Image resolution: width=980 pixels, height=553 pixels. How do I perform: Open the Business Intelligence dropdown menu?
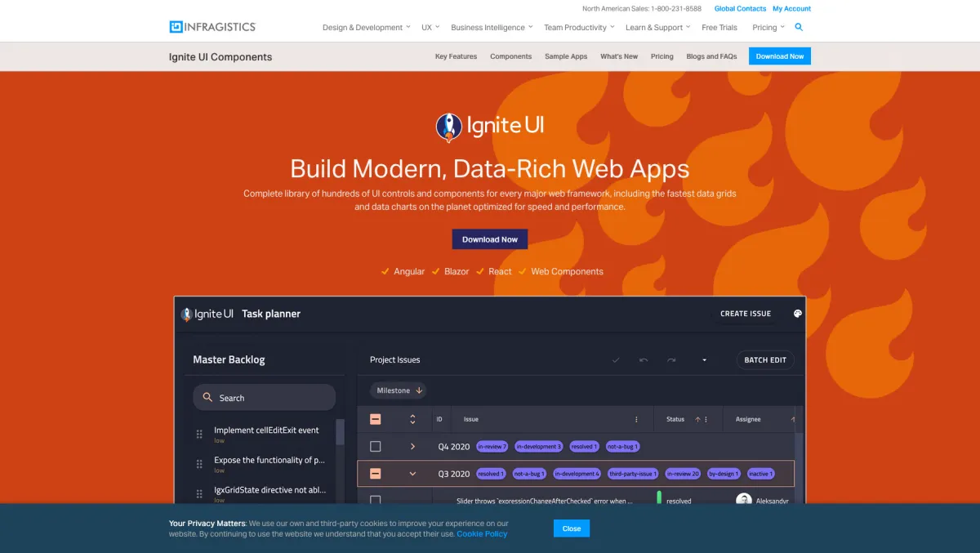tap(492, 27)
